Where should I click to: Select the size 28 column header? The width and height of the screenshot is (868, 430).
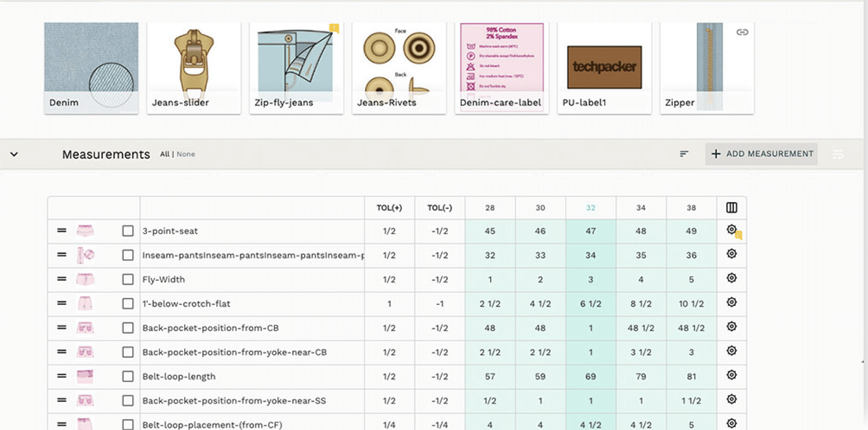point(490,208)
